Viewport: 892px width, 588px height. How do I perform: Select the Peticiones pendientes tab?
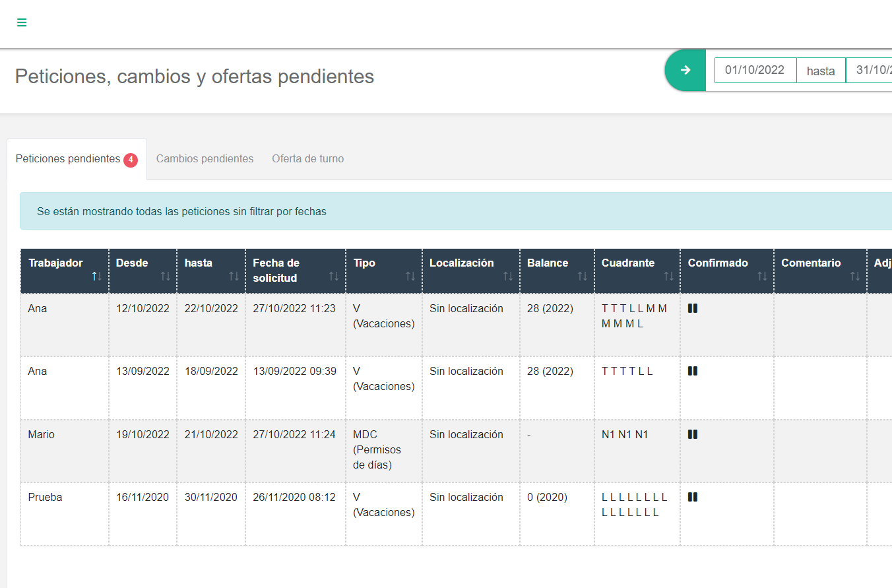click(68, 159)
